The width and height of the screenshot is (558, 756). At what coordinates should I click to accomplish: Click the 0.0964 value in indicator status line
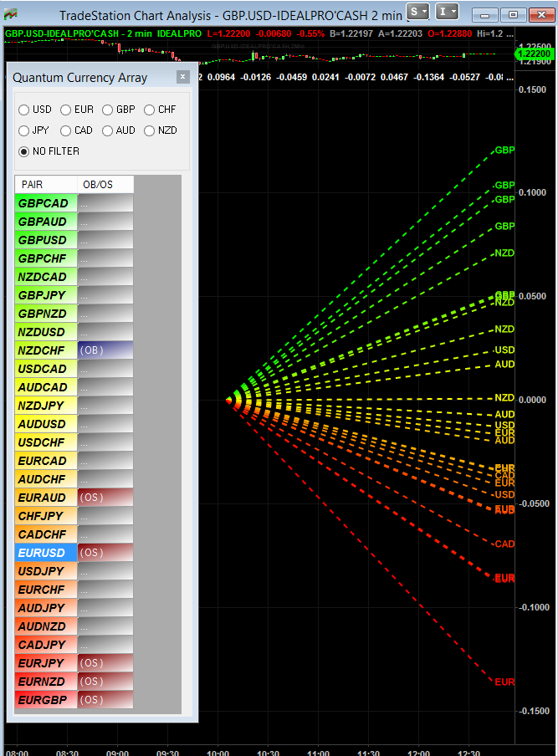pyautogui.click(x=221, y=77)
